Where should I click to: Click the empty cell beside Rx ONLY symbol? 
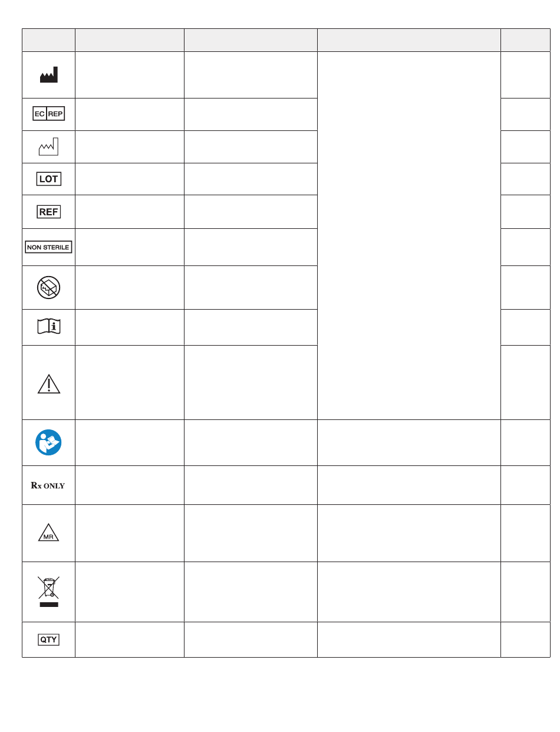pos(130,485)
